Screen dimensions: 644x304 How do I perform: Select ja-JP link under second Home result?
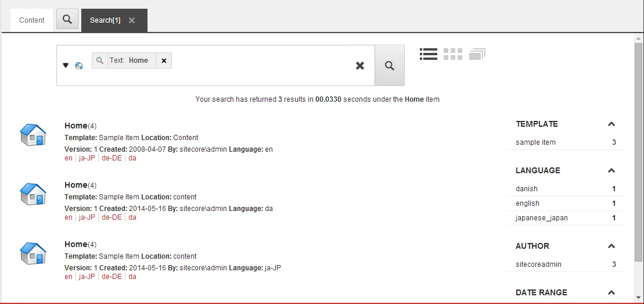[87, 217]
